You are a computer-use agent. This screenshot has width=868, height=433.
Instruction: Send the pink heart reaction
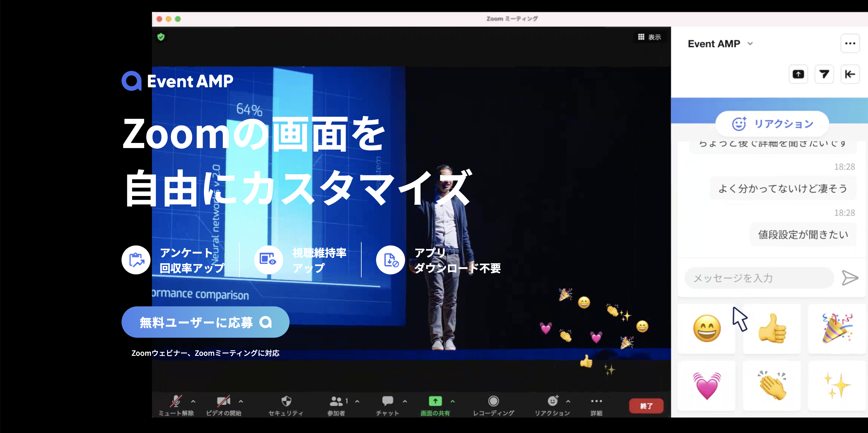707,386
